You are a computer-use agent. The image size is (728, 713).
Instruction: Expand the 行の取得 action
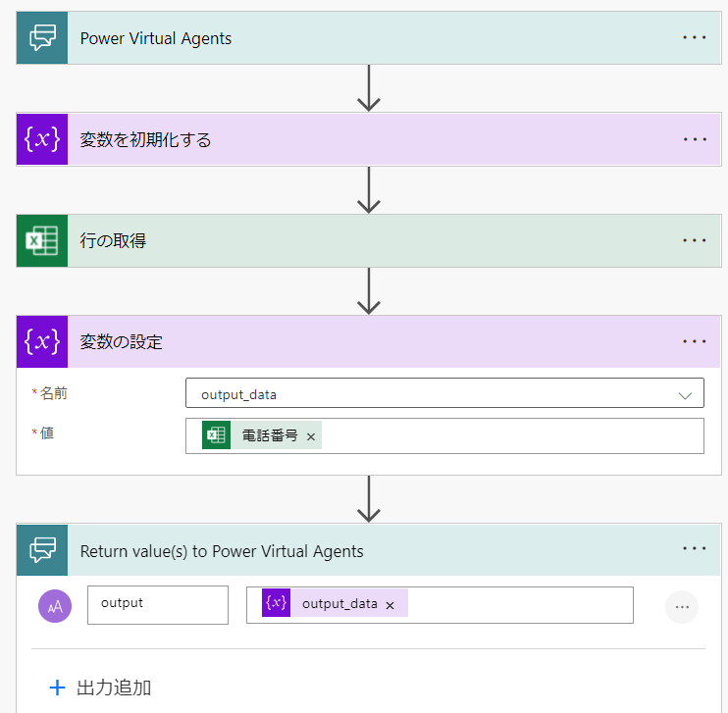tap(369, 240)
